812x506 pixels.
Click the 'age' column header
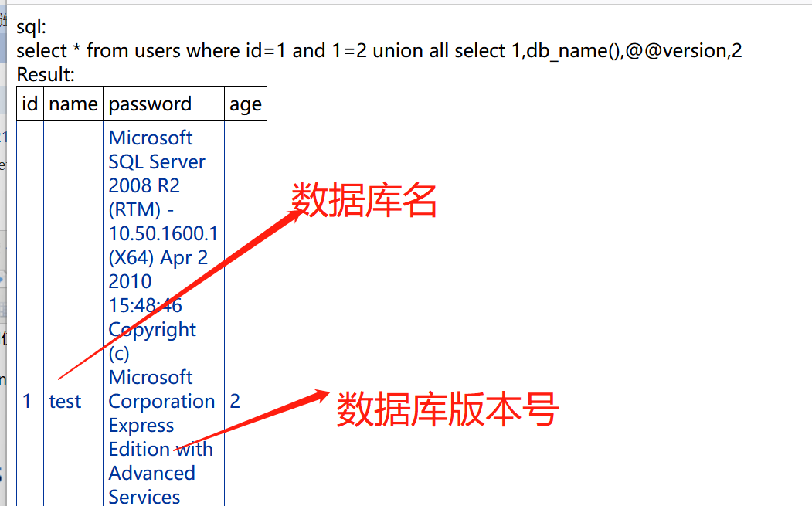click(x=246, y=104)
